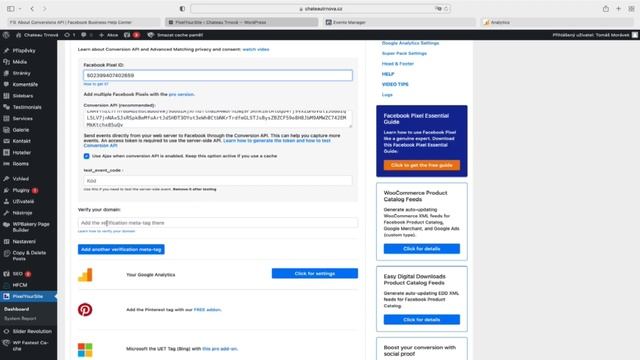Open the Safari share icon
Image resolution: width=640 pixels, height=360 pixels.
point(606,9)
